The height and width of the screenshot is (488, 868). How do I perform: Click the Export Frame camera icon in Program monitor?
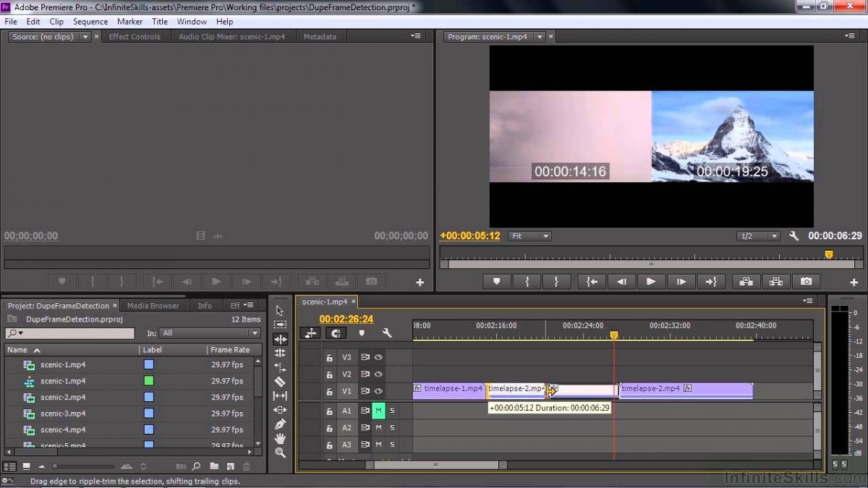click(806, 282)
